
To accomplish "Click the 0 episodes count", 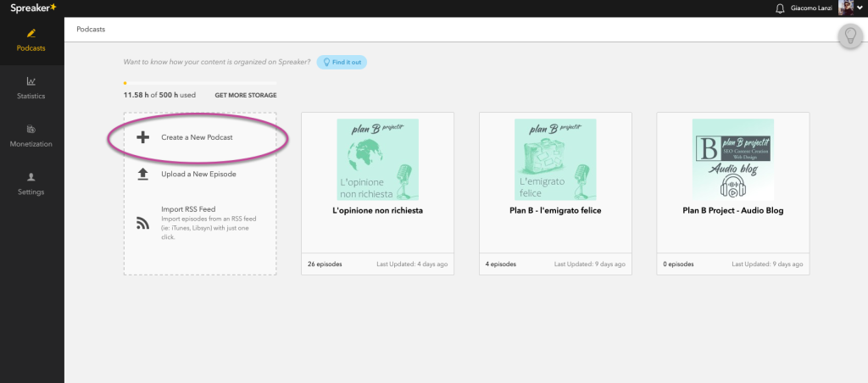I will coord(679,264).
